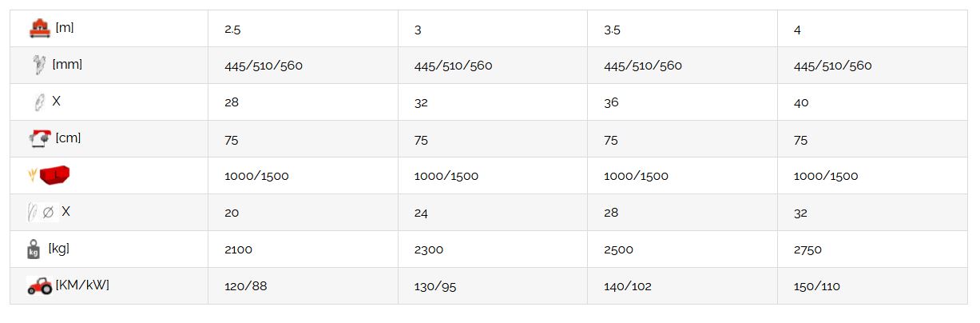
Task: Click the value 24 in the disc row
Action: pos(421,213)
